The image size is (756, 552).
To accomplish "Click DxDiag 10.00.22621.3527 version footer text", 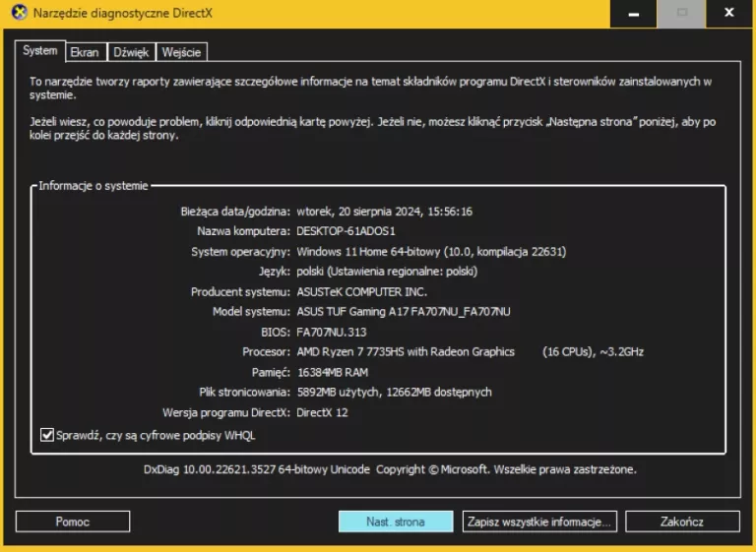I will coord(390,469).
